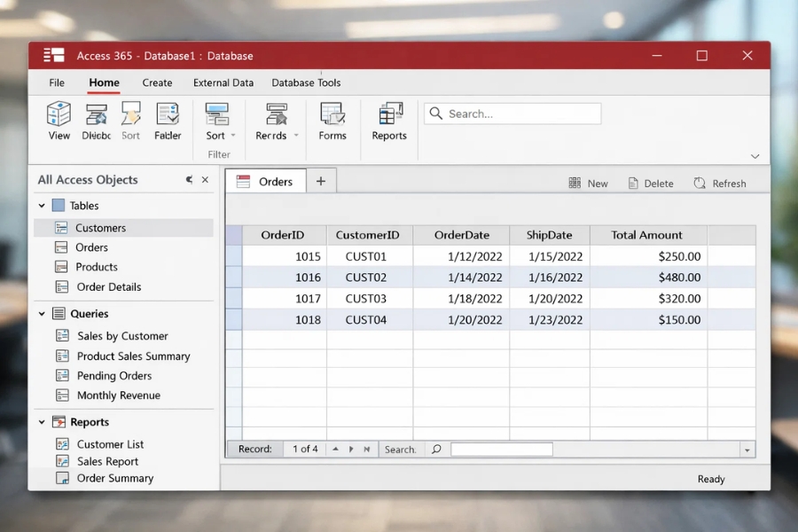Screen dimensions: 798x532
Task: Click the ribbon Search box
Action: tap(512, 113)
